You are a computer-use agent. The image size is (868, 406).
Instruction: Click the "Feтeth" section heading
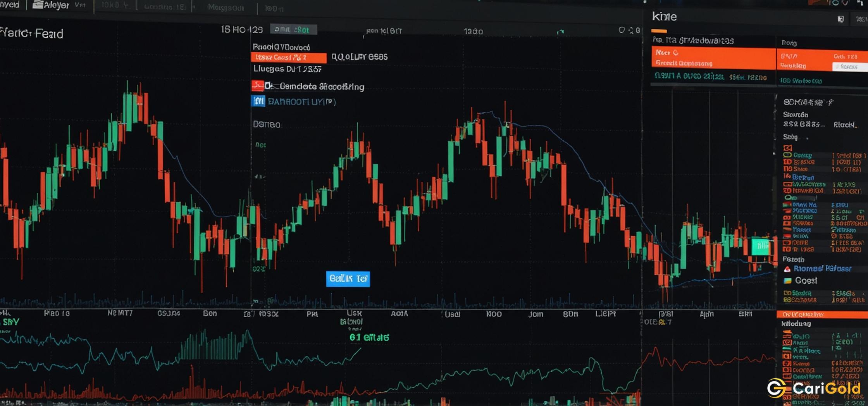pos(793,259)
